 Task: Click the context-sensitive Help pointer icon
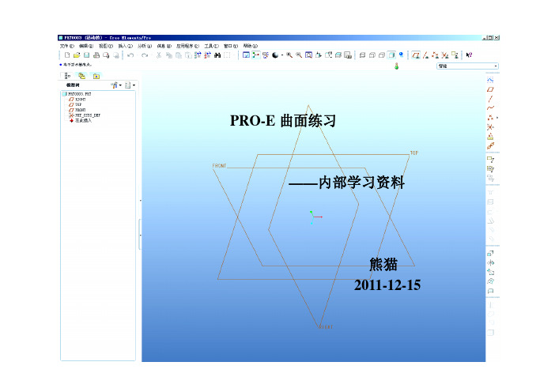(x=469, y=55)
